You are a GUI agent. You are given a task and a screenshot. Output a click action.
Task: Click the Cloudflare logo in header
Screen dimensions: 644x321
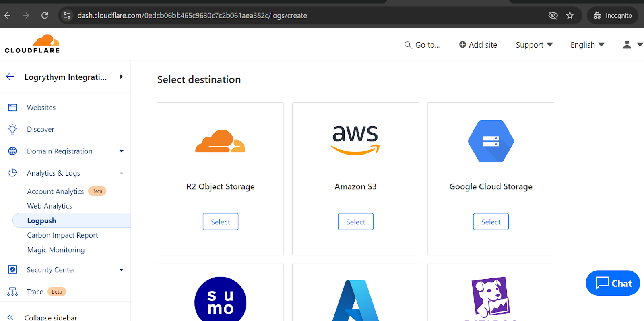pos(32,44)
